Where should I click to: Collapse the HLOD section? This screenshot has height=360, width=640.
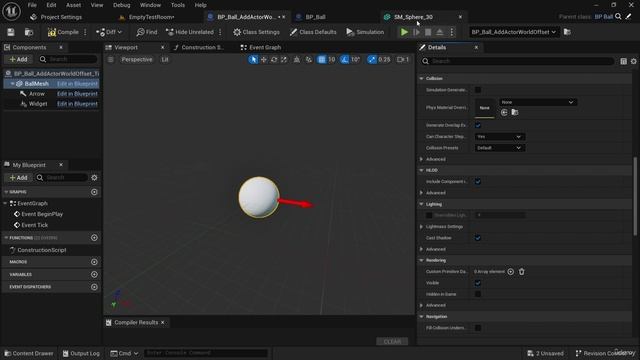click(422, 170)
